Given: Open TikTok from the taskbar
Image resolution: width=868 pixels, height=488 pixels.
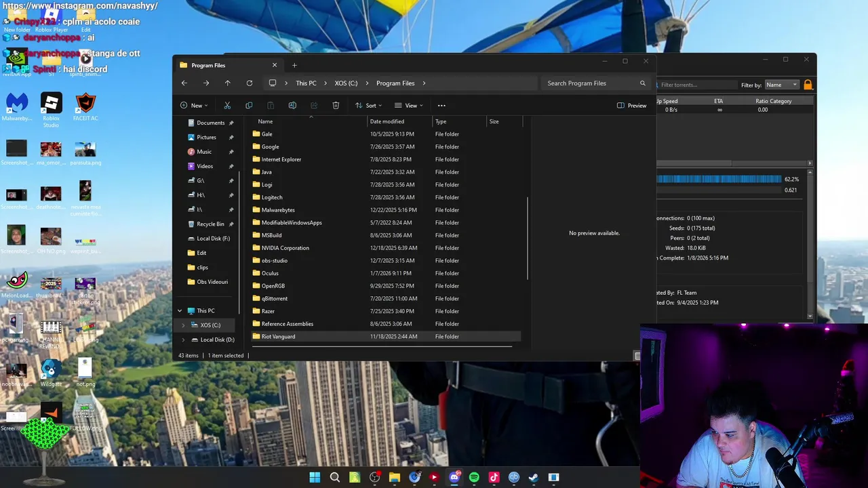Looking at the screenshot, I should [x=494, y=477].
